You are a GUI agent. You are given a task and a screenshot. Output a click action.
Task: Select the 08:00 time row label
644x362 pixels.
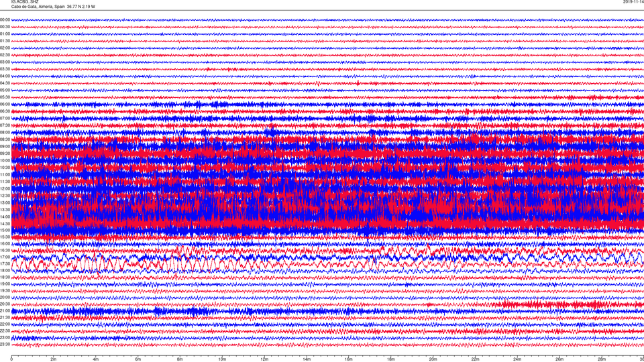pyautogui.click(x=5, y=132)
